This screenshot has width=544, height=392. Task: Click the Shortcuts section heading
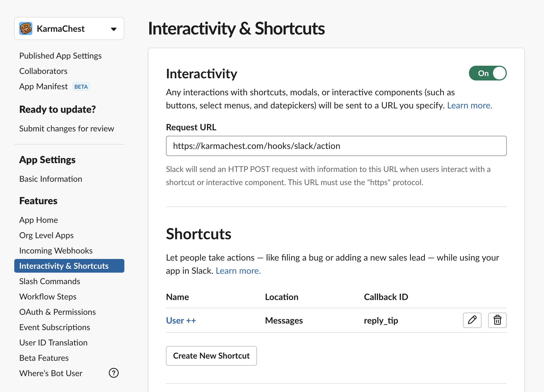pyautogui.click(x=199, y=234)
